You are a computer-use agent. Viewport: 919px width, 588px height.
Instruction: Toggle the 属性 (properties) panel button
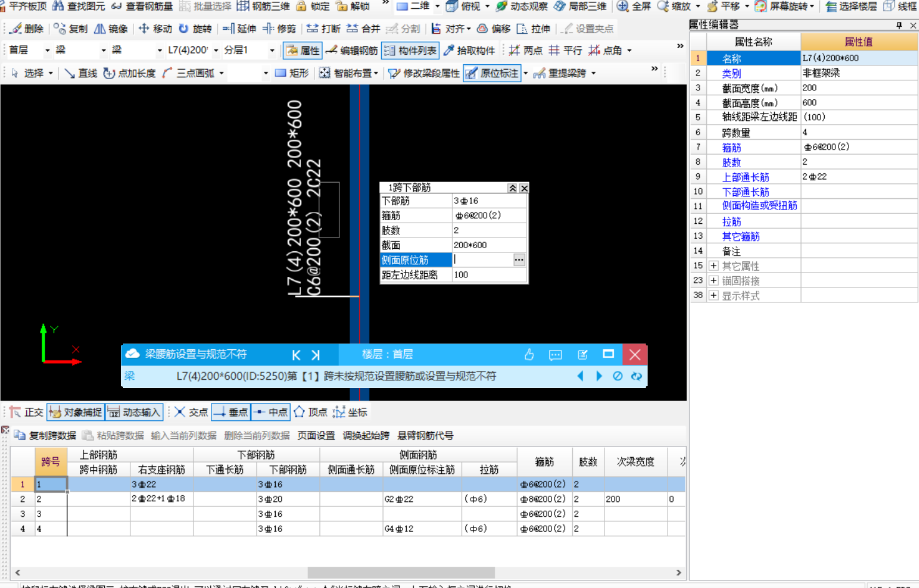[x=302, y=51]
